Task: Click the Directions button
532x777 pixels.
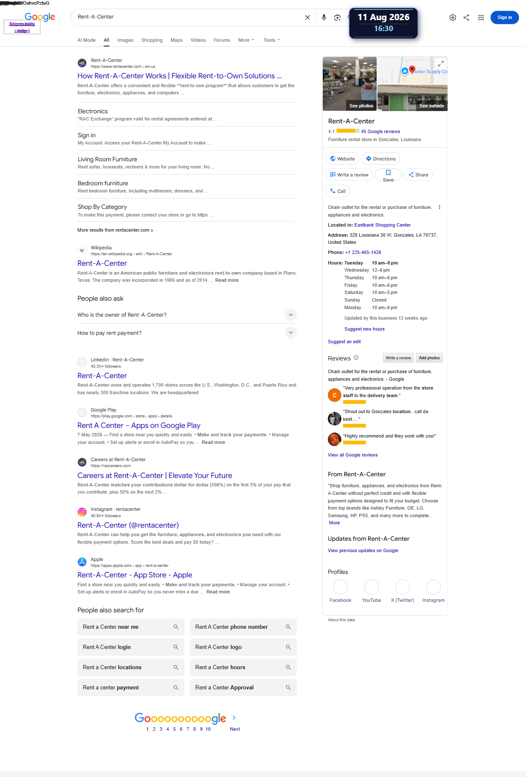Action: pos(380,159)
